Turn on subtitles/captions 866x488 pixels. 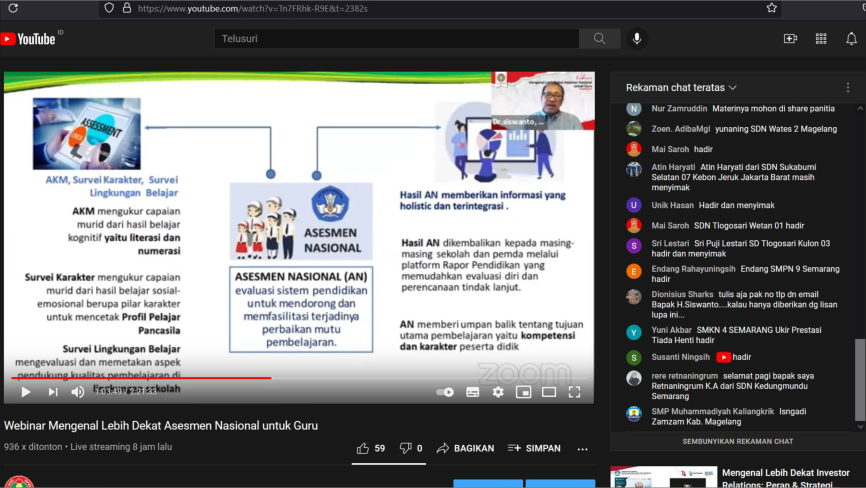pyautogui.click(x=473, y=392)
